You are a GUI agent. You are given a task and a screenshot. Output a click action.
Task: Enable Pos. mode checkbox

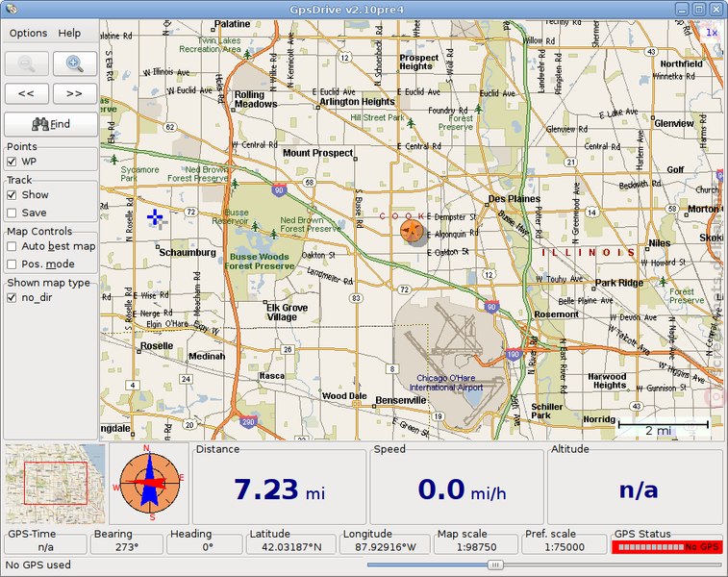[x=13, y=264]
